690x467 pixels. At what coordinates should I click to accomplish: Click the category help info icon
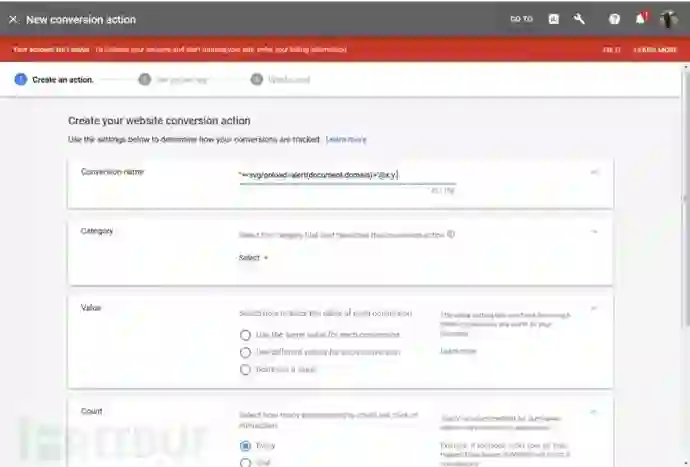(x=451, y=234)
